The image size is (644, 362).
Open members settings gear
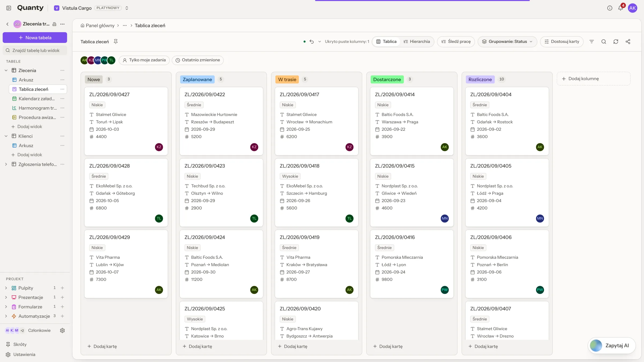pos(62,330)
